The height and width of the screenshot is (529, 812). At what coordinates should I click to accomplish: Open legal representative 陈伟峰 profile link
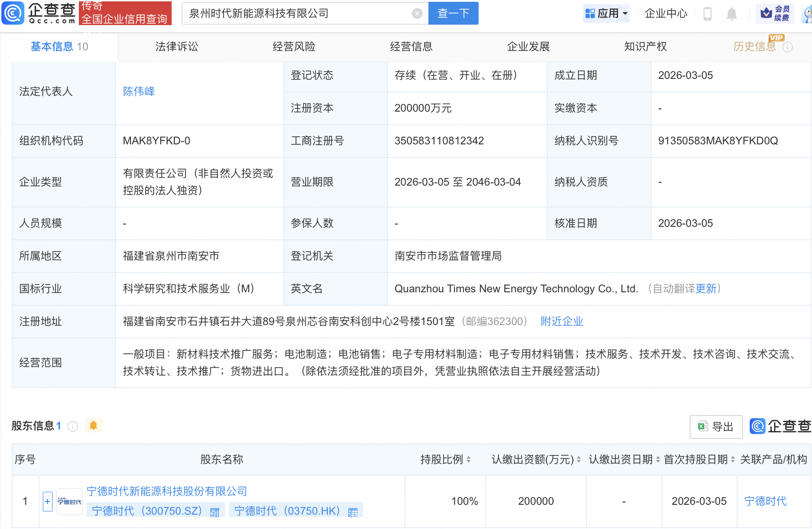(138, 91)
